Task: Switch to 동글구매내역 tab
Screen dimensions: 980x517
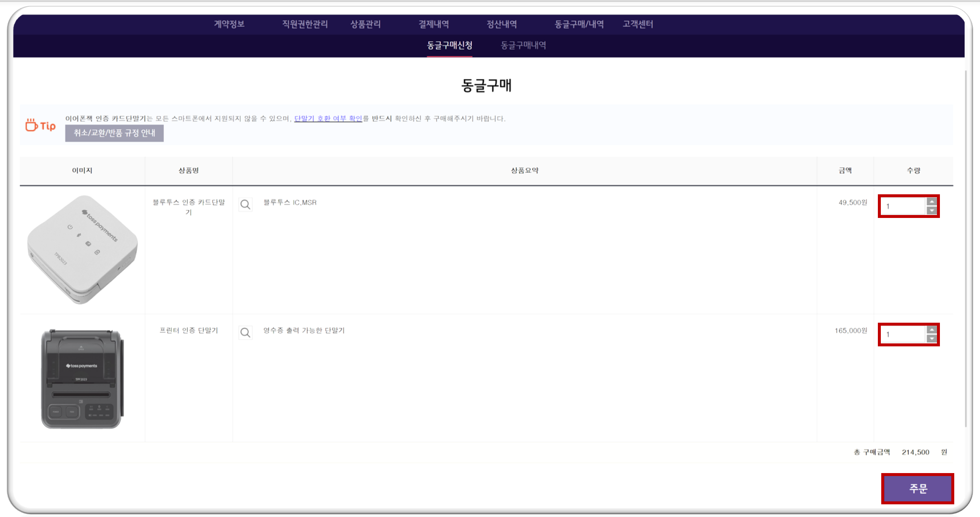Action: pyautogui.click(x=523, y=45)
